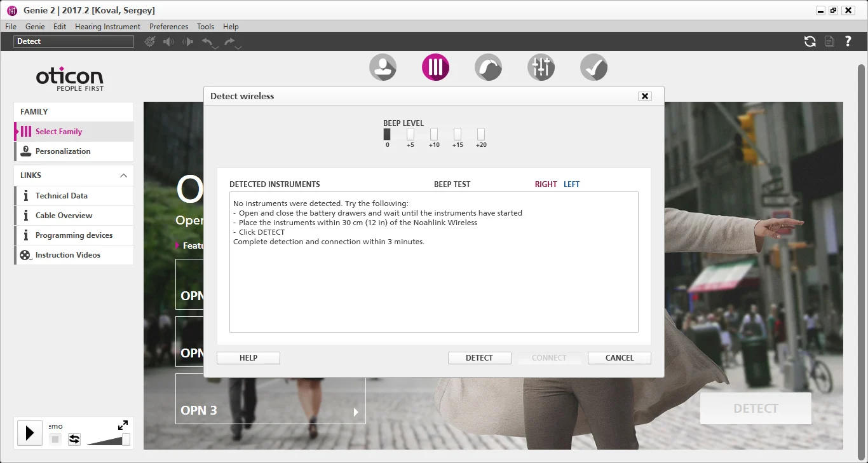Click the HELP button in the dialog

click(x=248, y=358)
